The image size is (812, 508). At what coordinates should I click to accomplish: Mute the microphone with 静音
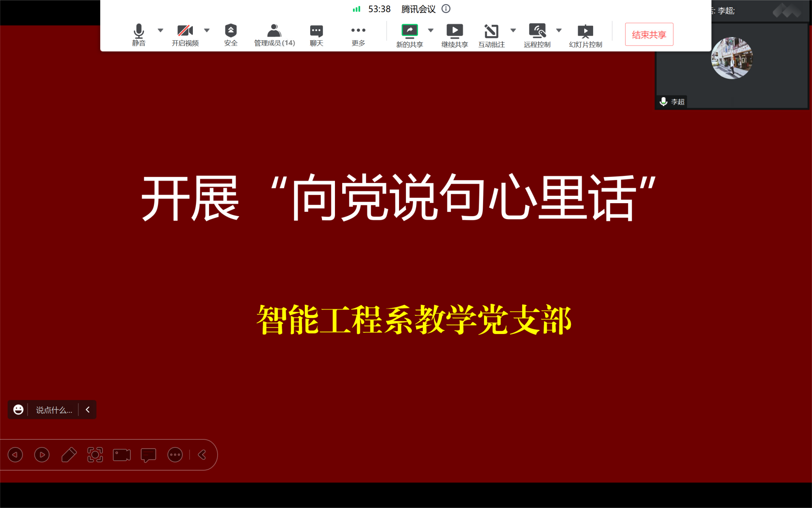(x=138, y=35)
